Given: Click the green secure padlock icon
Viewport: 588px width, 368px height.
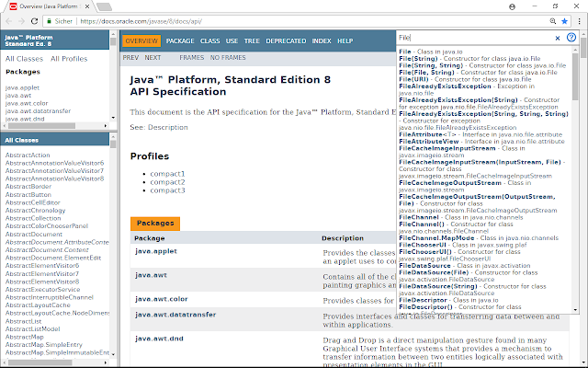Looking at the screenshot, I should click(49, 21).
